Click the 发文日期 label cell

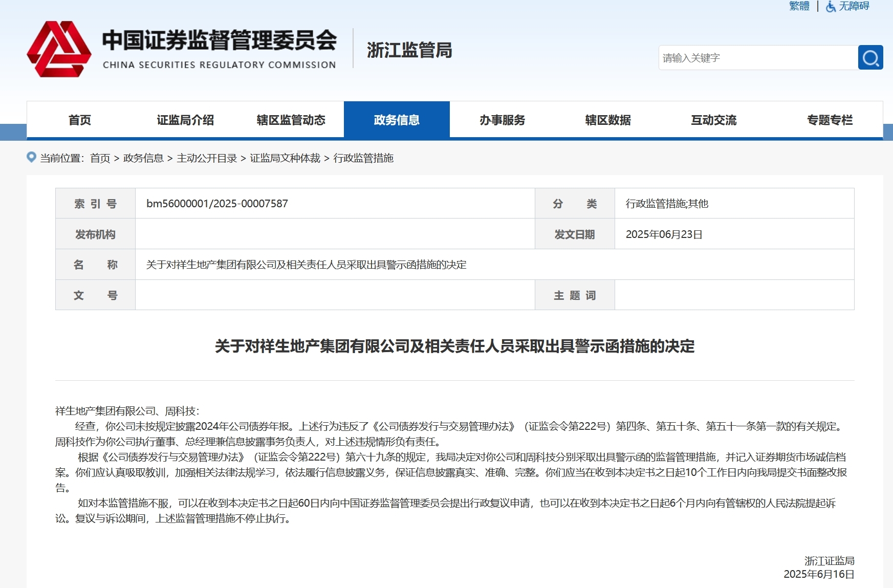pos(575,234)
